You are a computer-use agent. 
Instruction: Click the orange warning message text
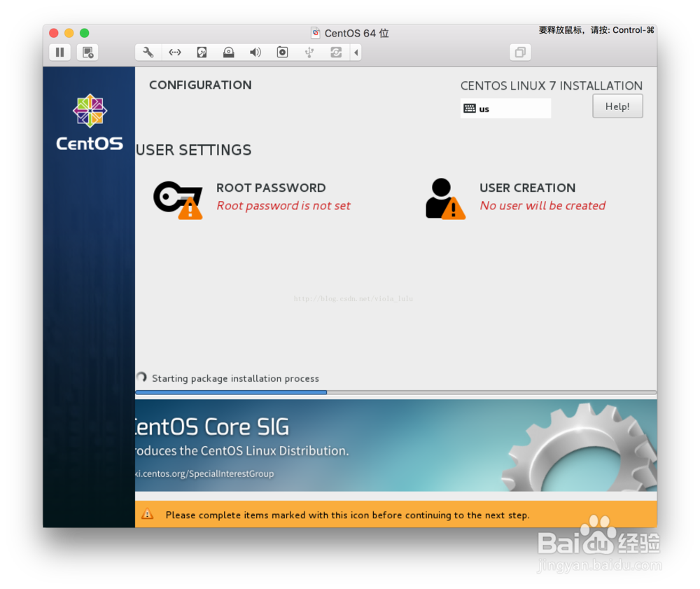[x=347, y=515]
